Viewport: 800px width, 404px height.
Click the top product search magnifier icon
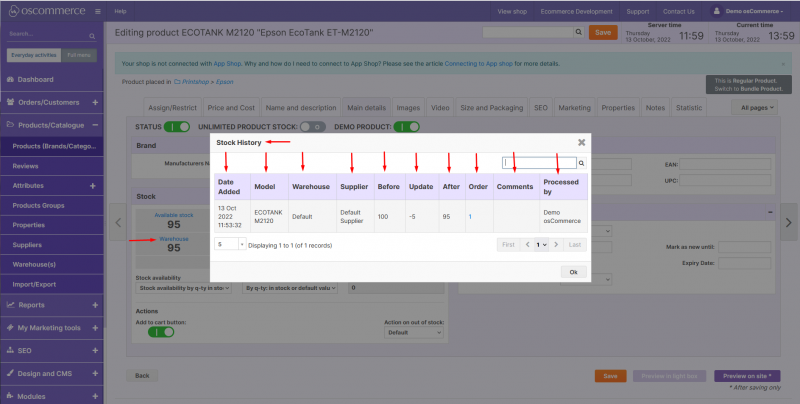[577, 33]
